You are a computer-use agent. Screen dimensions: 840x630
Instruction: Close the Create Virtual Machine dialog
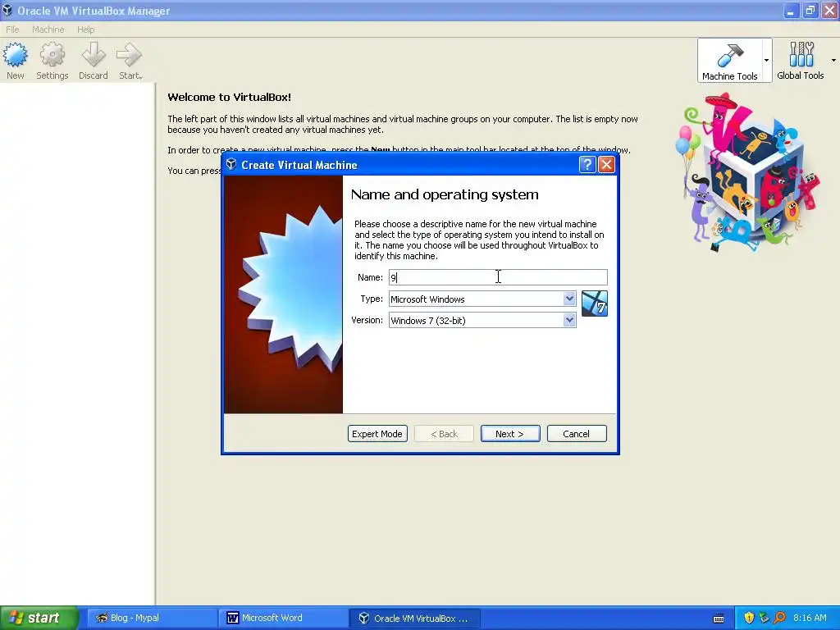(606, 164)
